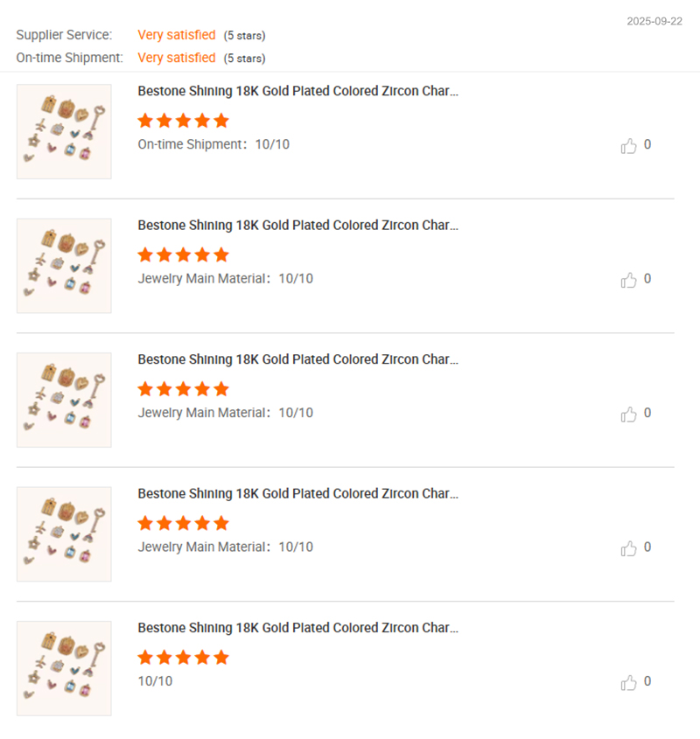Click the 2025-09-22 date label
This screenshot has height=739, width=700.
point(656,21)
